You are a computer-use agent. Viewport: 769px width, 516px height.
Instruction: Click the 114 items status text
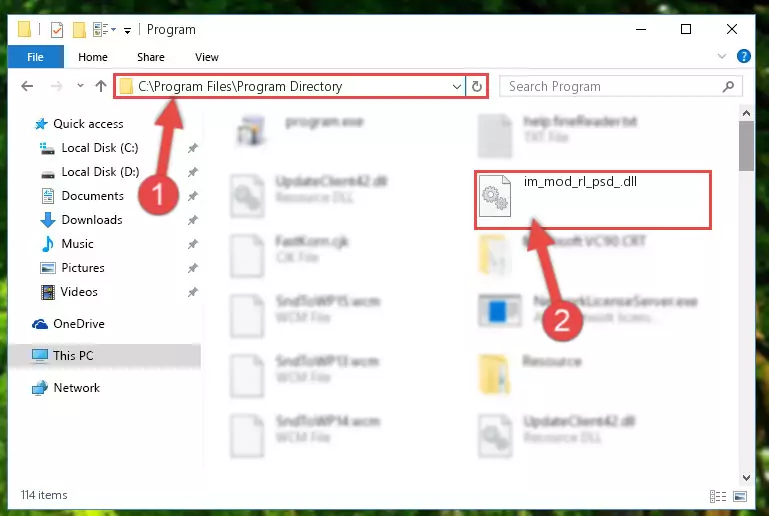coord(44,495)
